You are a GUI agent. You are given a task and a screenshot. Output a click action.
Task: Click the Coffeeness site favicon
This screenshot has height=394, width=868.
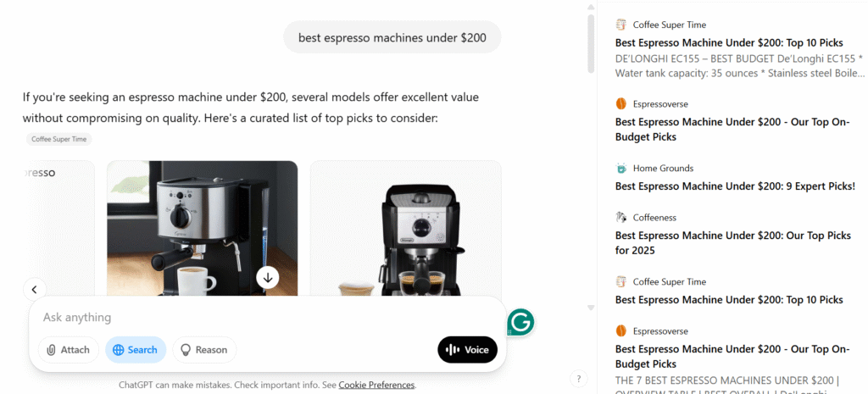coord(621,218)
